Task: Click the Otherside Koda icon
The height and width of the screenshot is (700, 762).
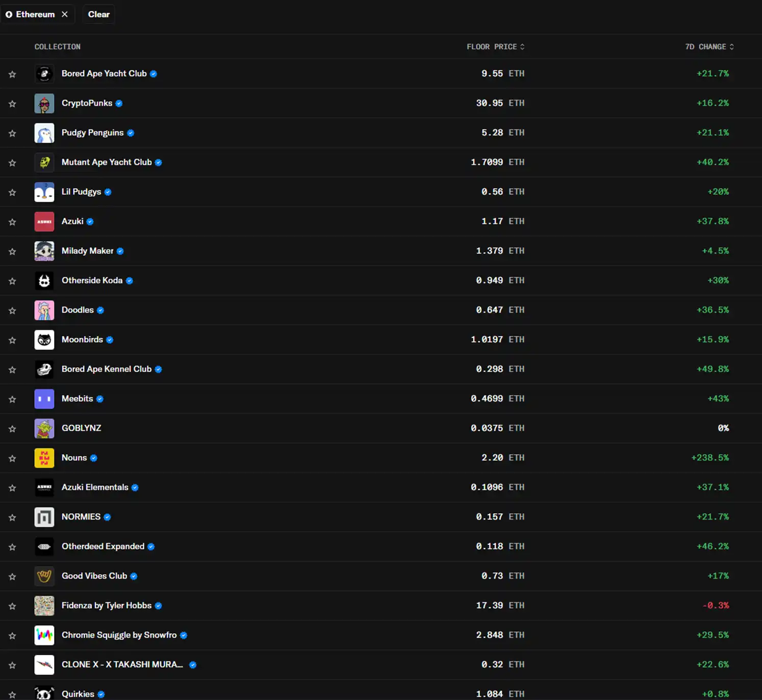Action: click(44, 281)
